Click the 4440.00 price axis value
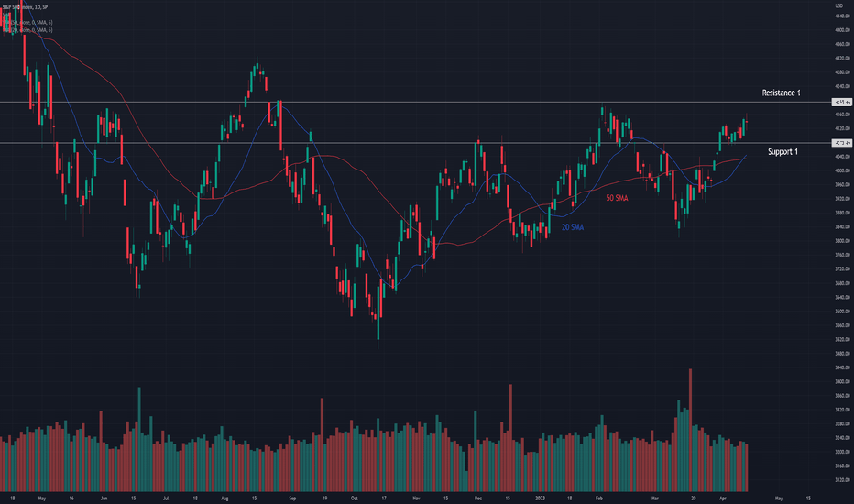The width and height of the screenshot is (854, 504). click(x=843, y=16)
